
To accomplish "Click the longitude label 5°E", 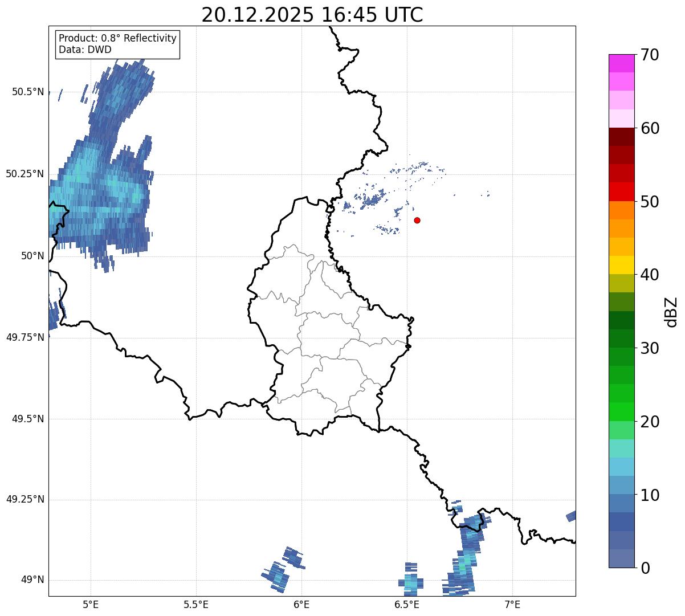I will click(x=91, y=604).
